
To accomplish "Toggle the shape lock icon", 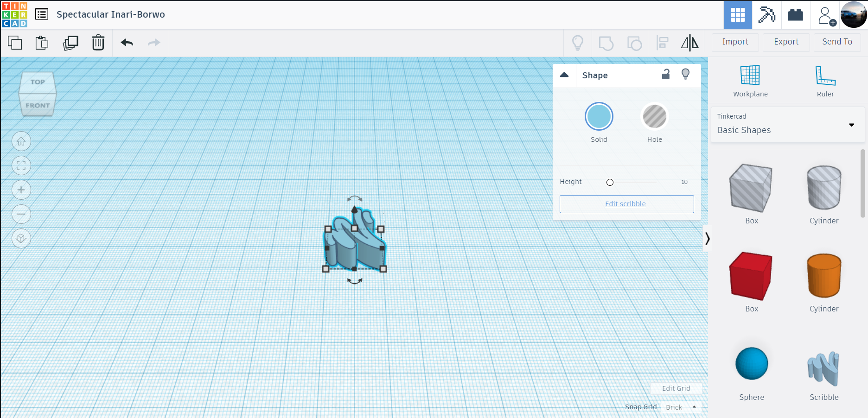I will (666, 74).
